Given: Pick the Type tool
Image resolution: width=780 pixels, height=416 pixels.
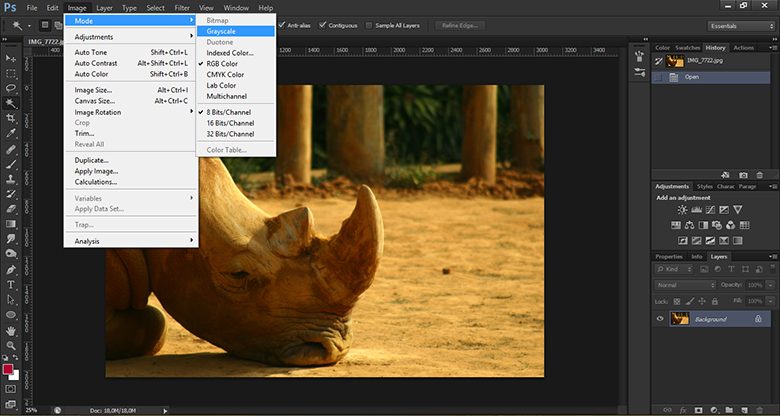Looking at the screenshot, I should click(10, 283).
